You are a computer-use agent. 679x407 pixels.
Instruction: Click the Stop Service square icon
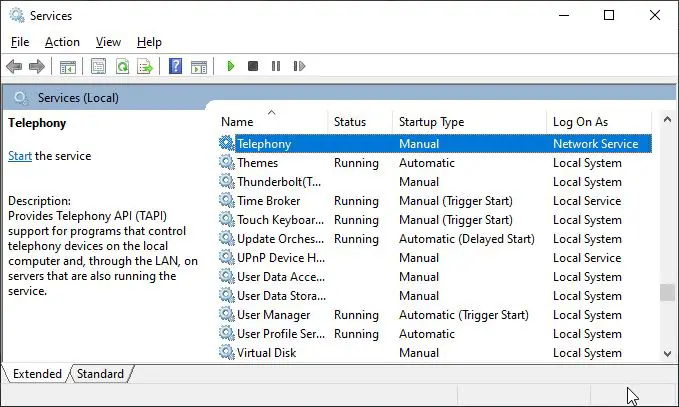coord(253,66)
